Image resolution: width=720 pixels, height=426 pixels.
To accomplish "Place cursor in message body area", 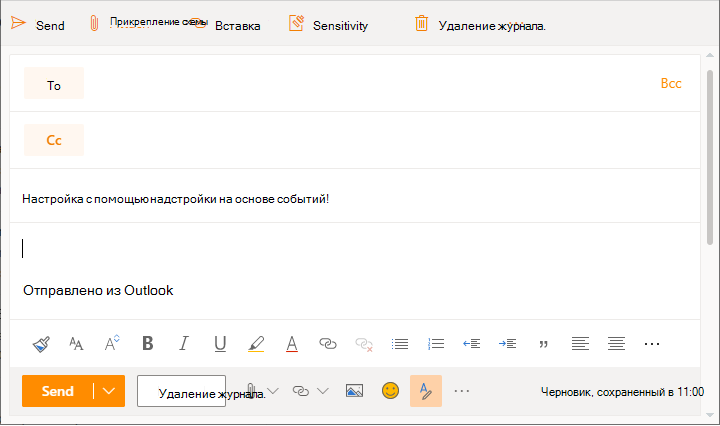I will click(355, 249).
